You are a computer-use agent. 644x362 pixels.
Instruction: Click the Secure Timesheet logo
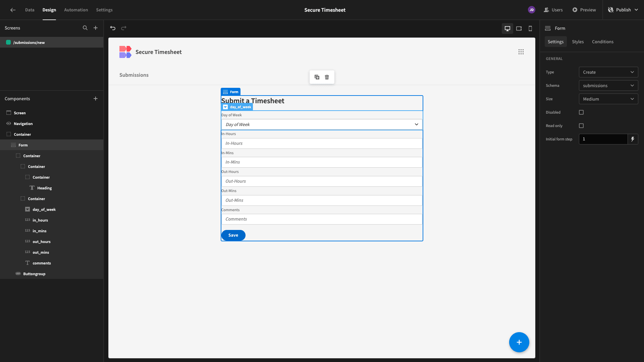(x=125, y=52)
